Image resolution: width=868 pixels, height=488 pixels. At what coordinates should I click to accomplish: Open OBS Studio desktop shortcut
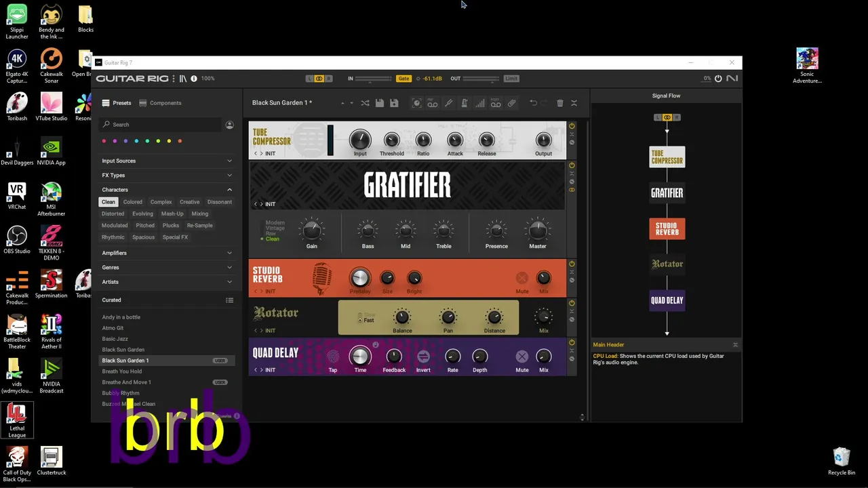17,239
